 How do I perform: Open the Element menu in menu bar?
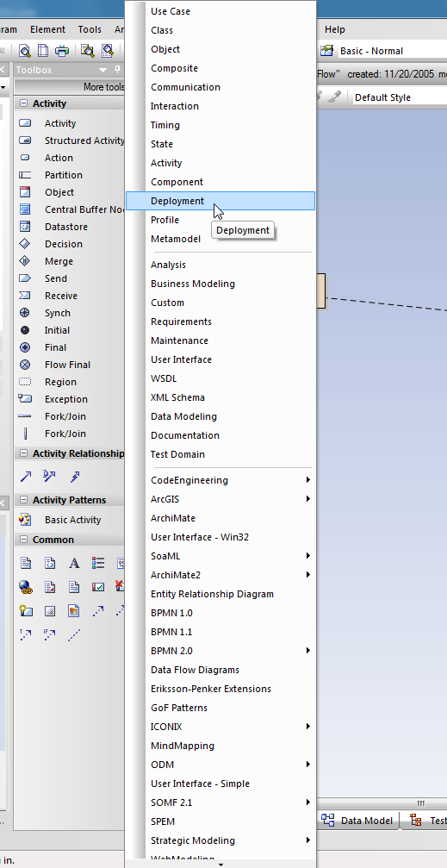pos(47,29)
